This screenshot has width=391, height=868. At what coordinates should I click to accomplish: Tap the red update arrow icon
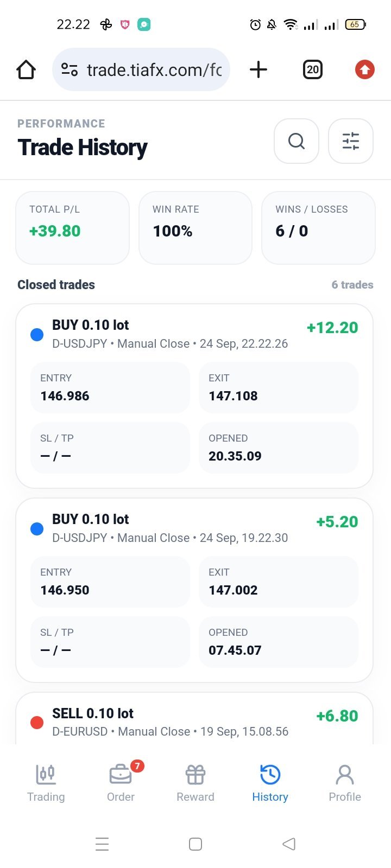coord(365,69)
